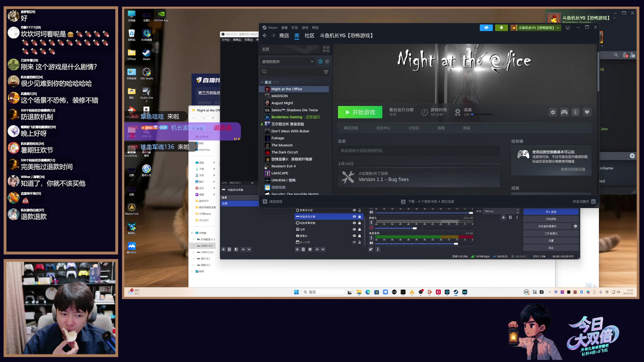The width and height of the screenshot is (644, 362).
Task: Click the controller layout icon on game page
Action: click(x=564, y=112)
